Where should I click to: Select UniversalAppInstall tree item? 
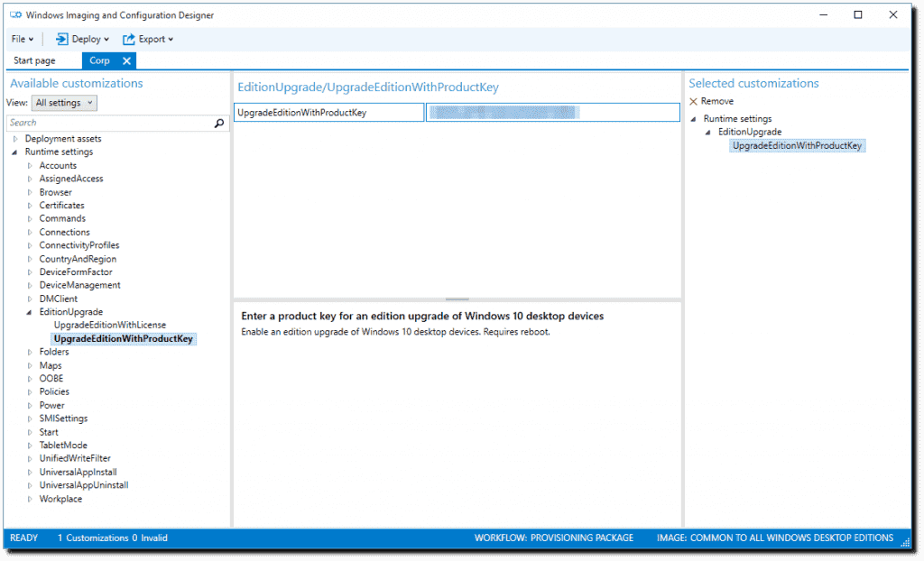(78, 472)
